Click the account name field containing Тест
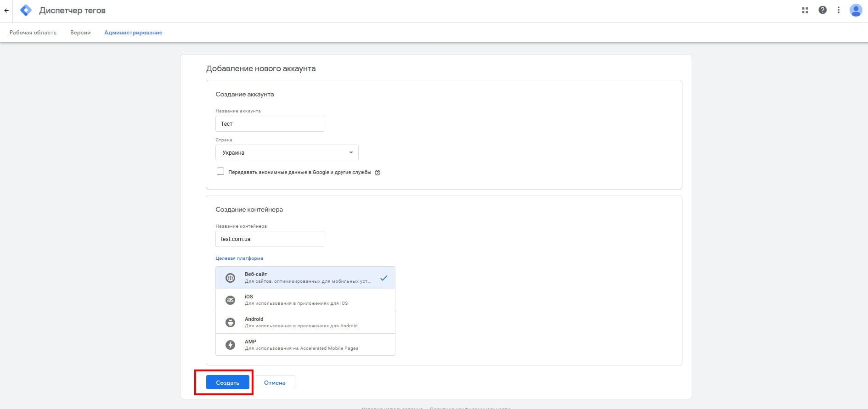Image resolution: width=868 pixels, height=409 pixels. (x=270, y=124)
